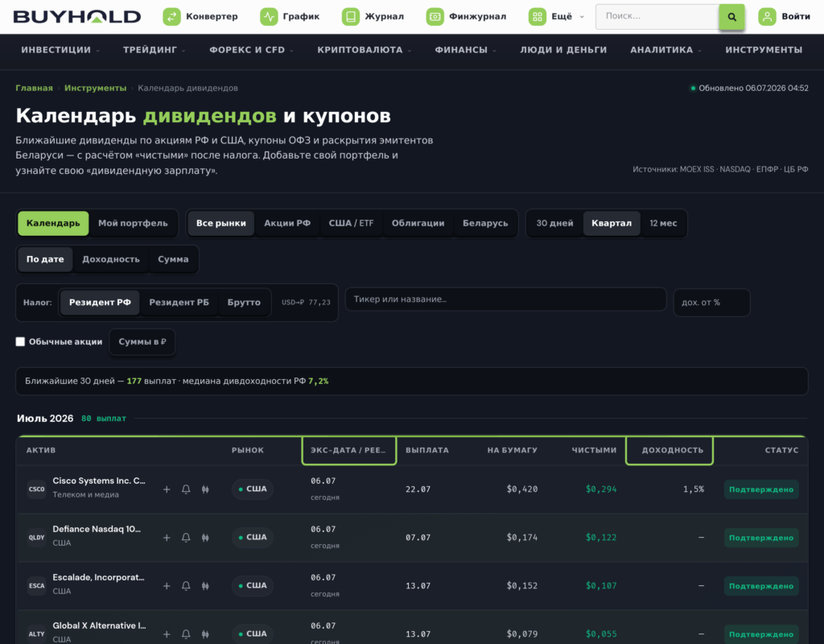Filter by США / ETF tab
This screenshot has height=644, width=824.
pyautogui.click(x=351, y=224)
